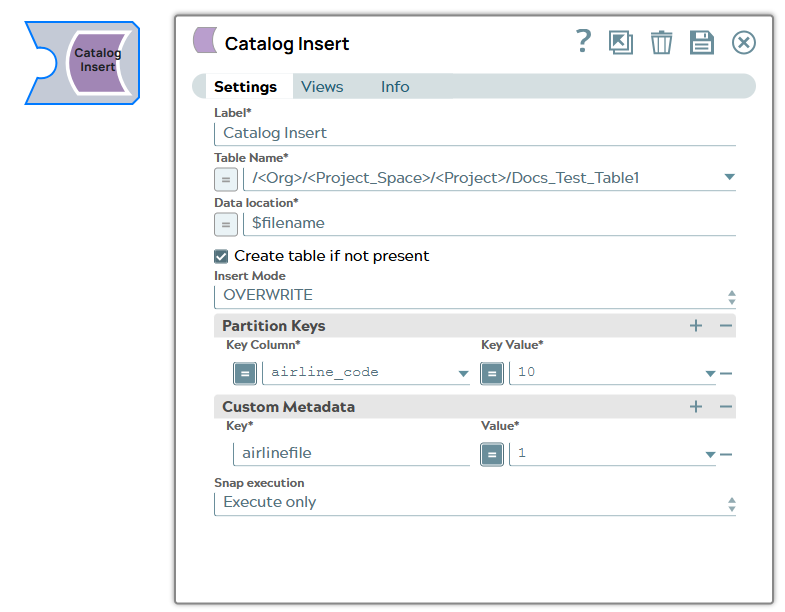Screen dimensions: 785x612
Task: Uncheck Create table if not present
Action: point(222,256)
